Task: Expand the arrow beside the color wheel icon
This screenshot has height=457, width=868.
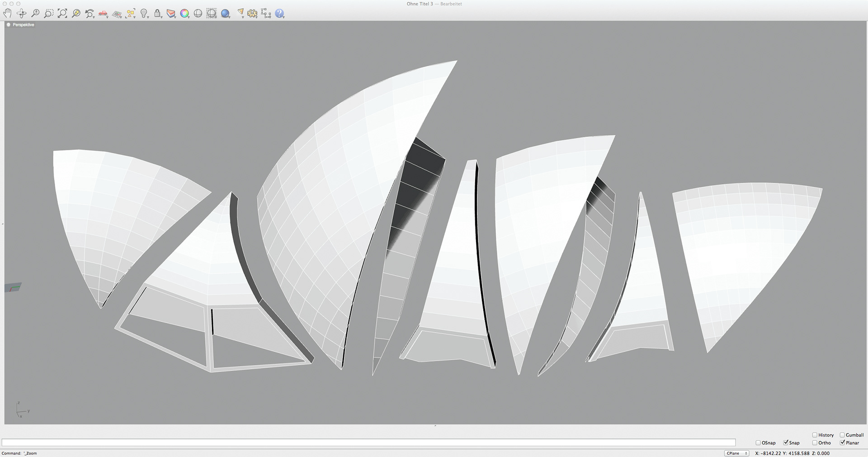Action: (189, 18)
